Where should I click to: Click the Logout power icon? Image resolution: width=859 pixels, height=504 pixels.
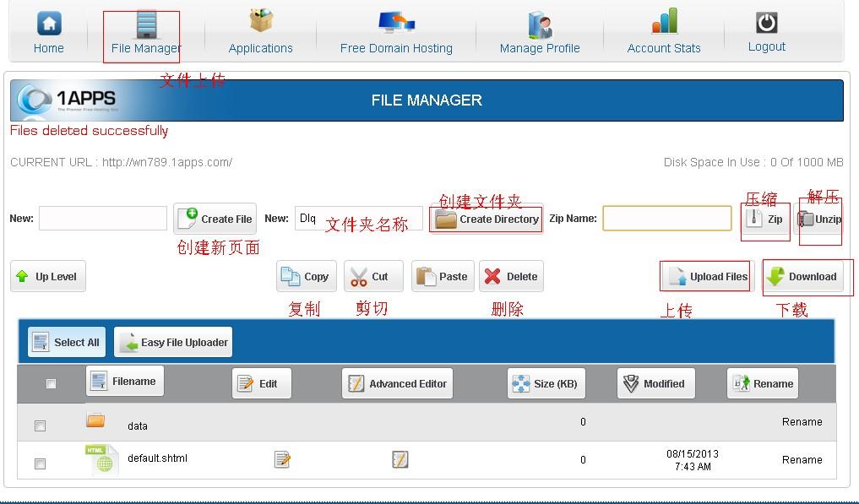pyautogui.click(x=766, y=23)
